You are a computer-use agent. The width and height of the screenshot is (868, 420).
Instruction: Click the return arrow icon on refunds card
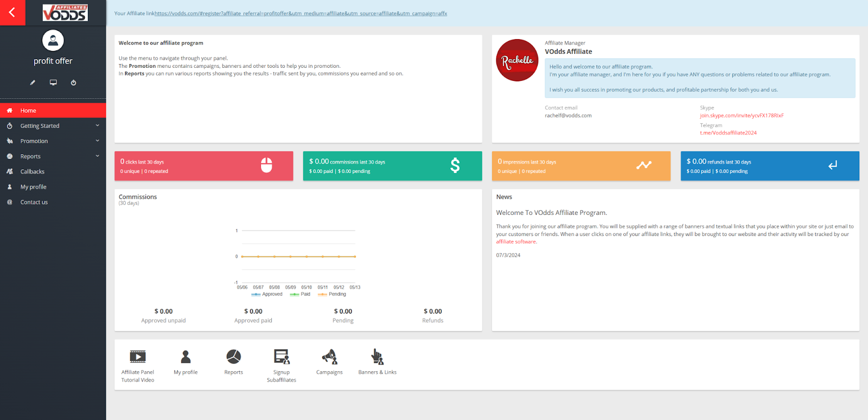click(x=833, y=165)
